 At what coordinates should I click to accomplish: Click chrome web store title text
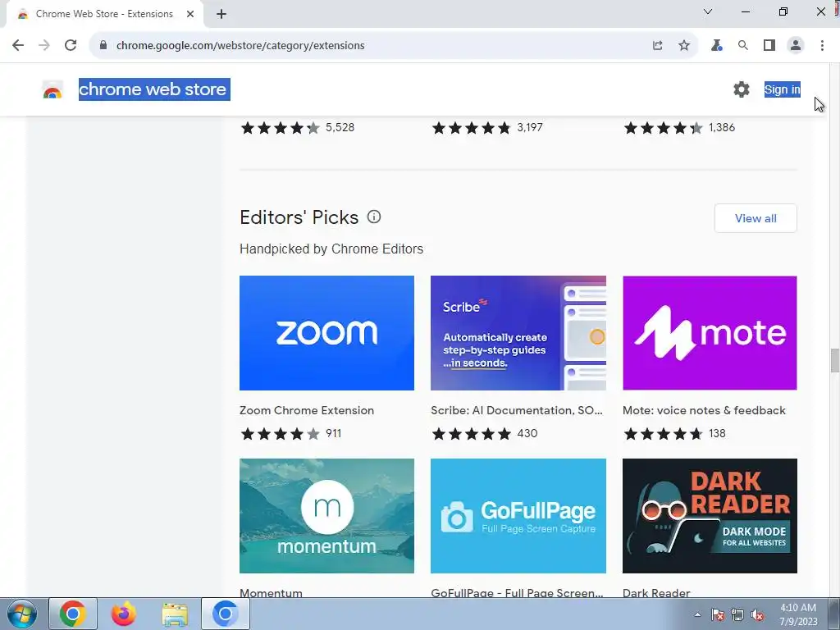click(154, 89)
